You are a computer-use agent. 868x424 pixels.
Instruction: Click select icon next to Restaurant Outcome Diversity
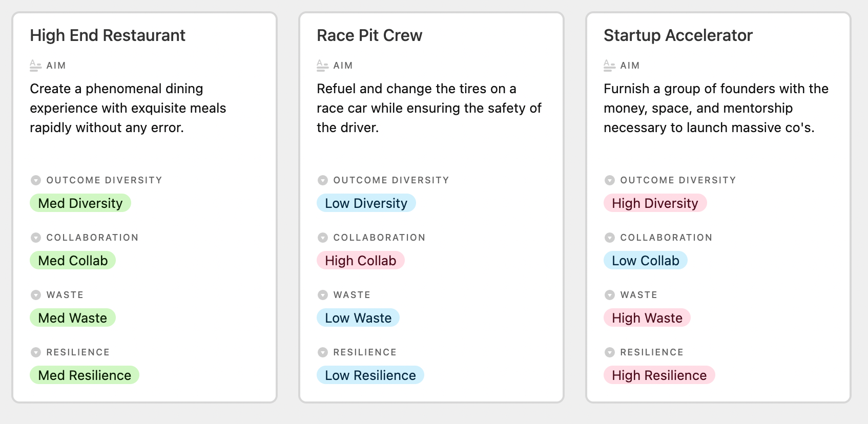[x=35, y=180]
